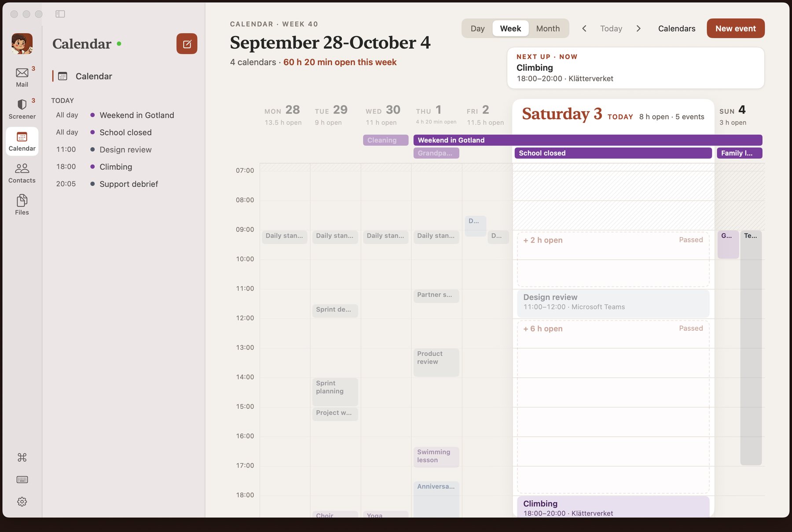
Task: Open Design review in Today list
Action: click(x=125, y=149)
